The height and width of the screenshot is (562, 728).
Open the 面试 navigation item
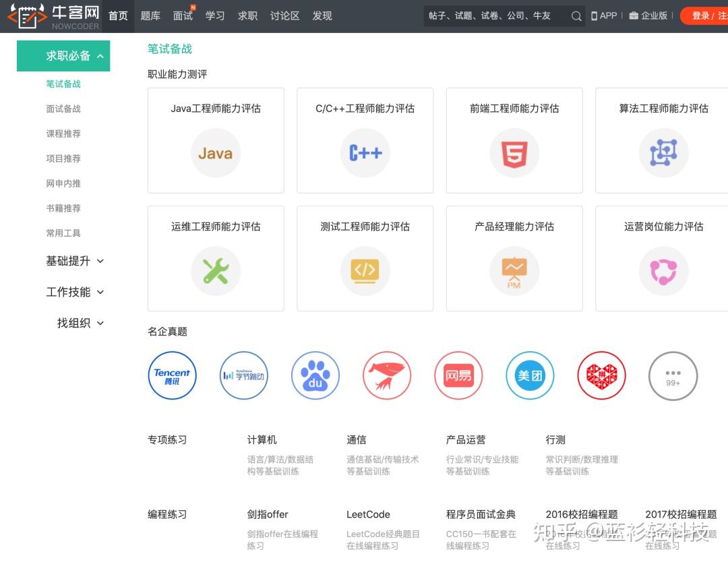click(x=183, y=15)
